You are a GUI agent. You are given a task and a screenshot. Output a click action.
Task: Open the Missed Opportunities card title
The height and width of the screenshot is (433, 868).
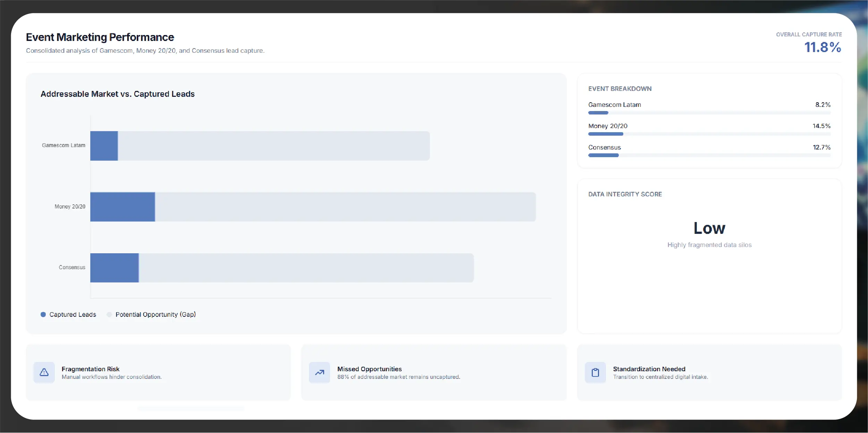point(369,369)
